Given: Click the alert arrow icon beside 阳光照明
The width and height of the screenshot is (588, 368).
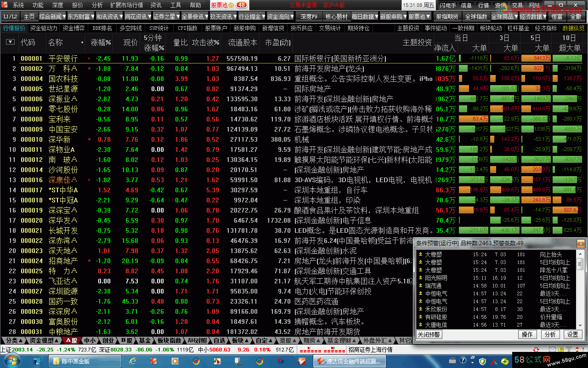Looking at the screenshot, I should [x=420, y=278].
